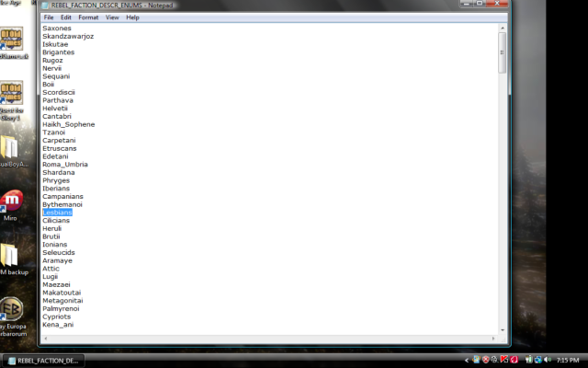Open the upper DJ Old Games desktop shortcut
588x368 pixels.
tap(12, 43)
